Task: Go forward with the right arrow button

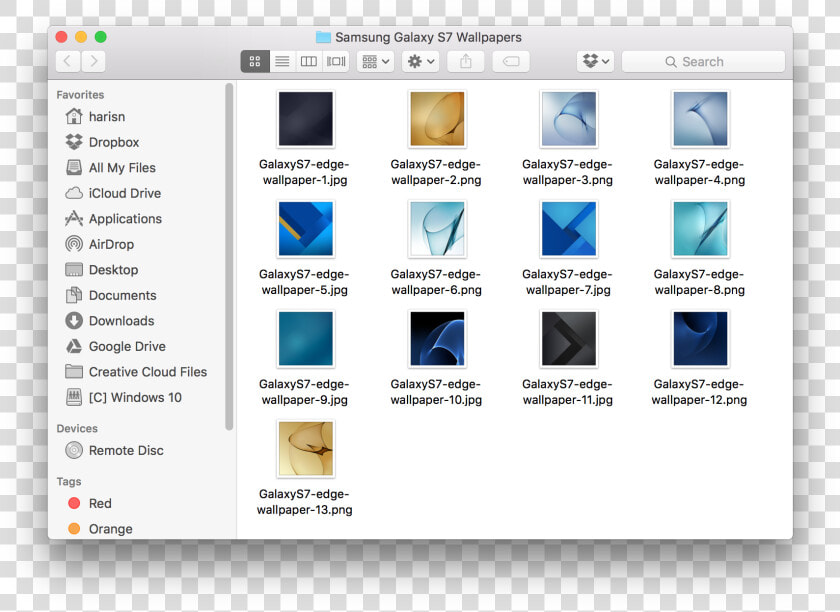Action: (x=93, y=62)
